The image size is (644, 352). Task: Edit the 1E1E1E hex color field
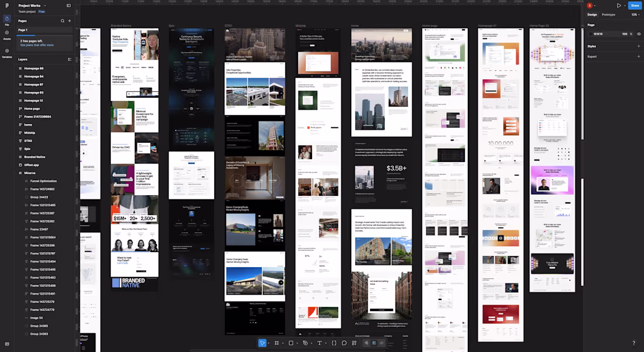598,34
